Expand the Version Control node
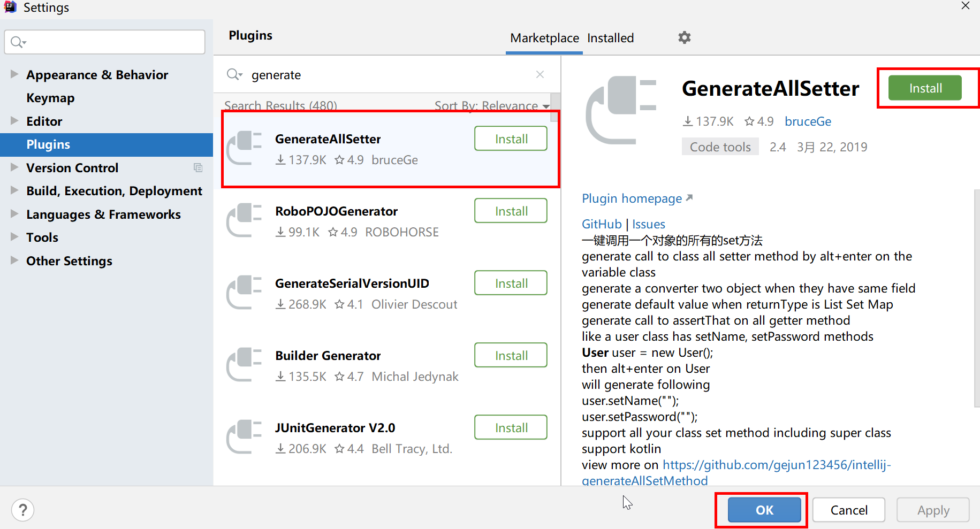980x529 pixels. 14,167
